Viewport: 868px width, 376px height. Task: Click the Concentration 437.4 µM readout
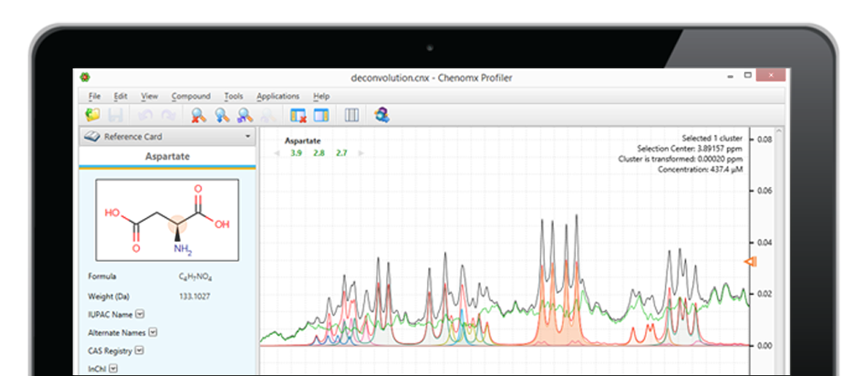click(x=701, y=169)
